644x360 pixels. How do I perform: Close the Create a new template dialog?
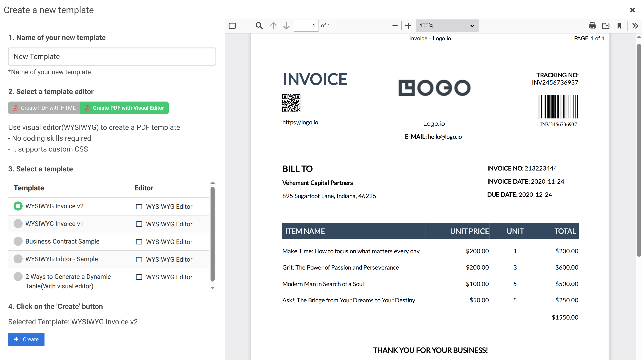(x=632, y=10)
